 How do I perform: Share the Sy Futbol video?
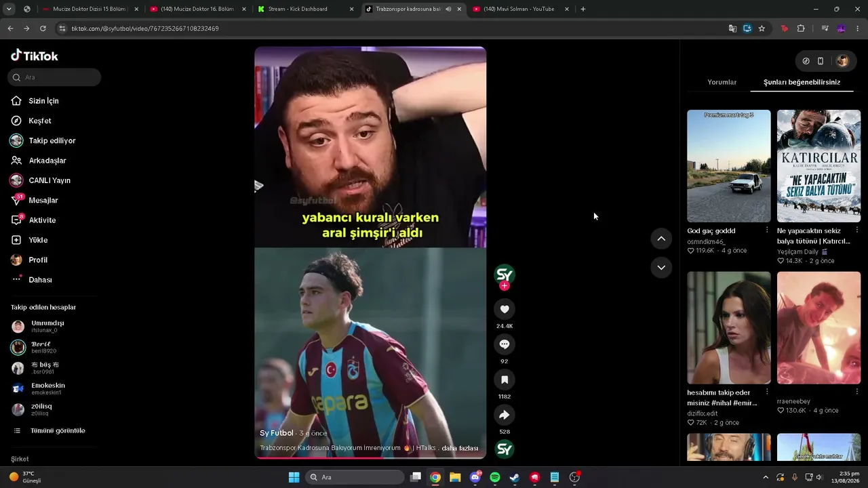point(505,415)
